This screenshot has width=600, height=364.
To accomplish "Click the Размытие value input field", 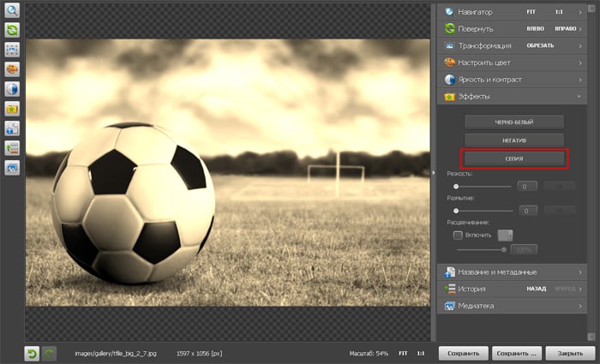I will click(527, 210).
